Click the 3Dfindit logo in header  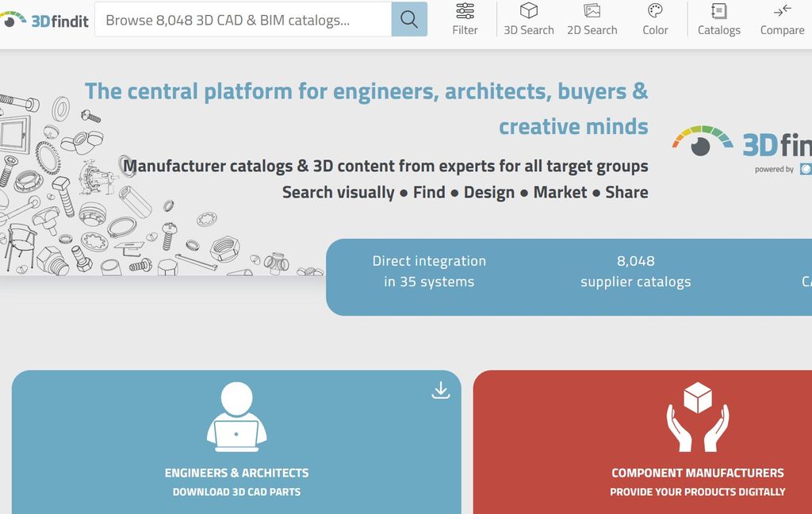point(46,20)
